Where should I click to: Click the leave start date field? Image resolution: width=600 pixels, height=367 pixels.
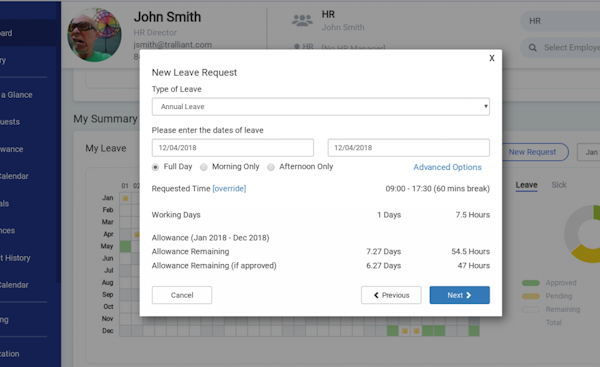pyautogui.click(x=233, y=148)
